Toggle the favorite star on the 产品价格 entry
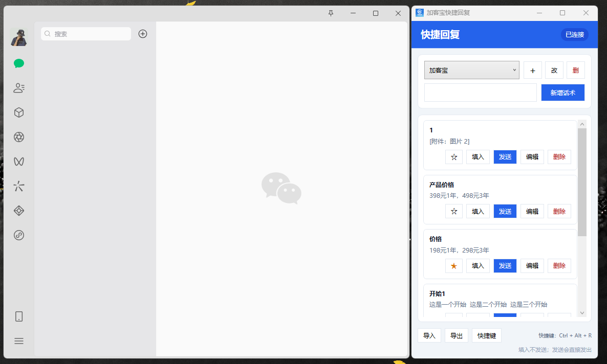Image resolution: width=607 pixels, height=364 pixels. pyautogui.click(x=453, y=212)
